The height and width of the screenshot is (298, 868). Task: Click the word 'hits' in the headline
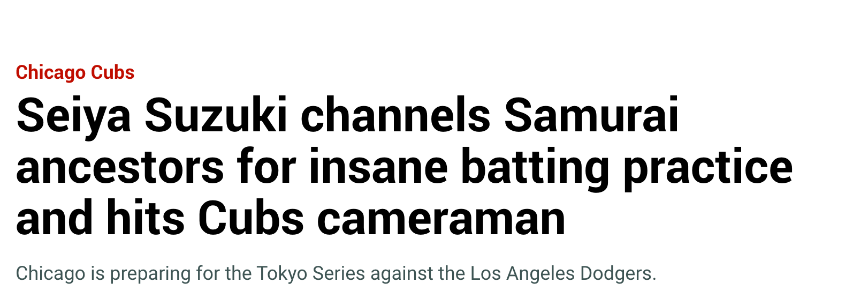click(x=146, y=219)
